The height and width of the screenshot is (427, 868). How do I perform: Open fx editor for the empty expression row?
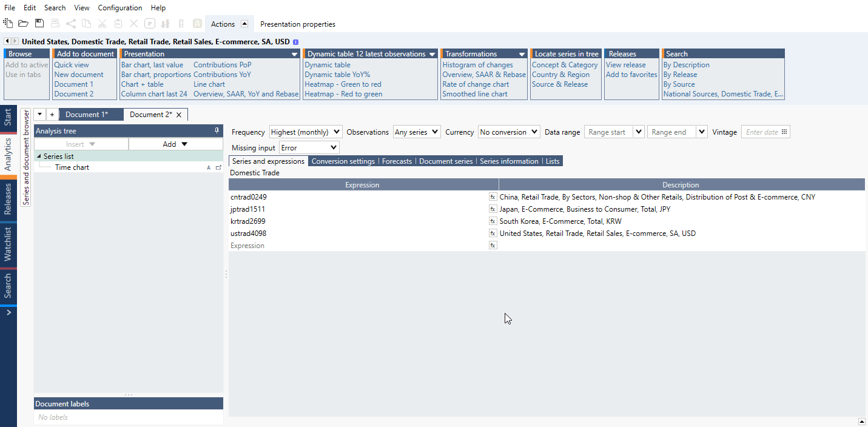point(493,246)
